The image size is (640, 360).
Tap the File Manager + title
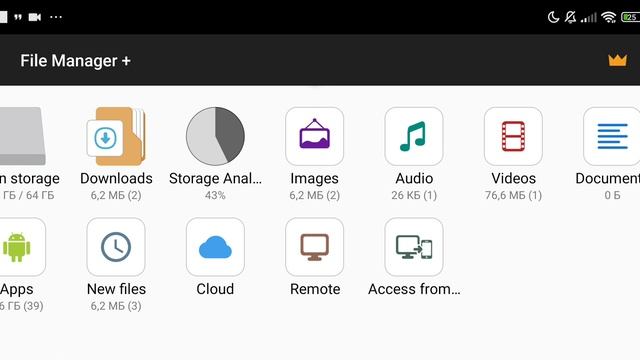point(76,61)
